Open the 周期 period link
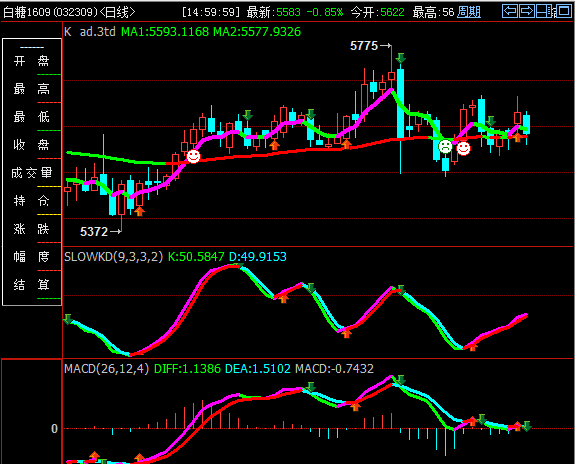Viewport: 575px width, 464px height. tap(469, 12)
